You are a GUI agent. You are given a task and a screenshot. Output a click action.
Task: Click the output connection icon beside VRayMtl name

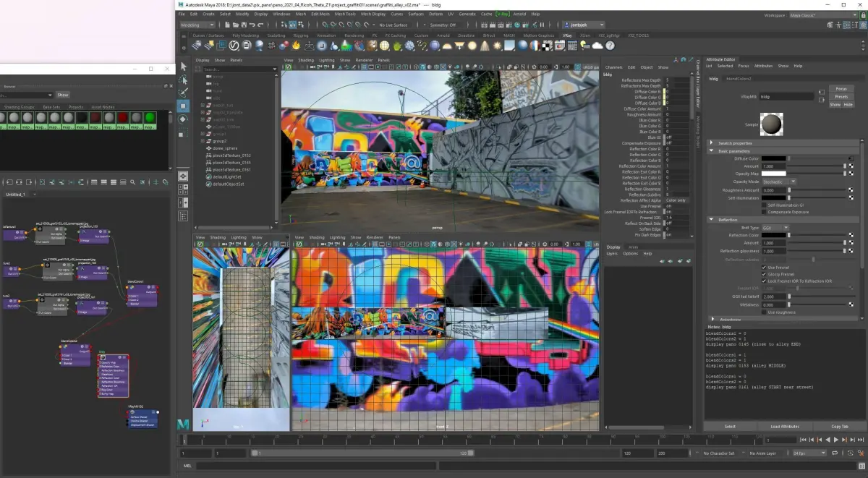tap(822, 100)
